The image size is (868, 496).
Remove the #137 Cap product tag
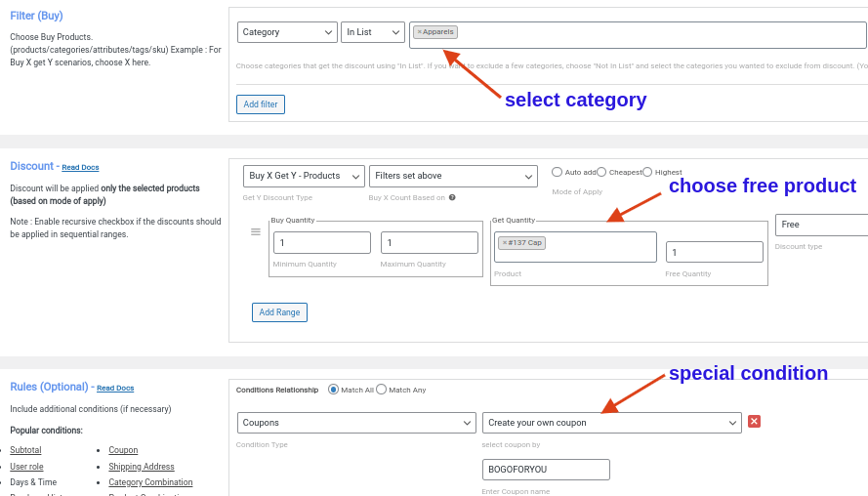[x=505, y=243]
